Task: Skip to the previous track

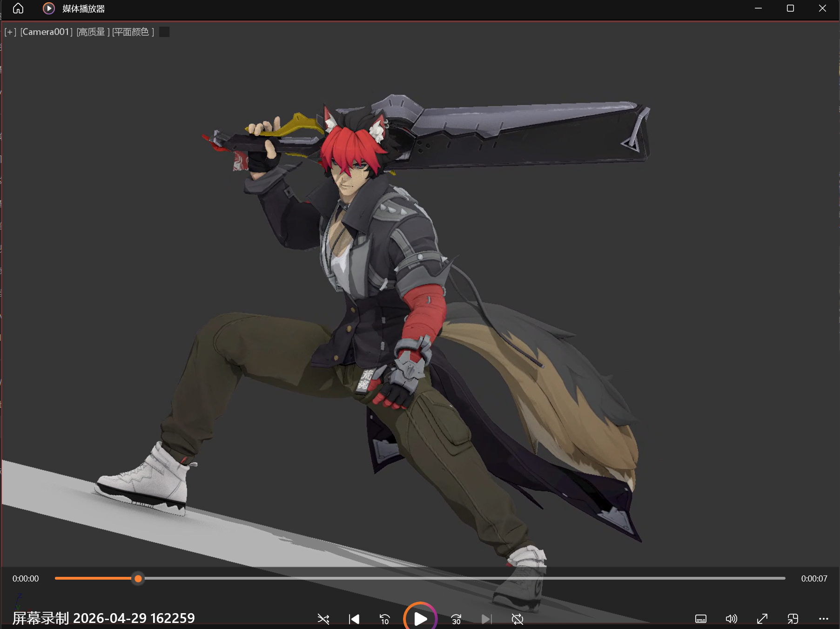Action: (354, 619)
